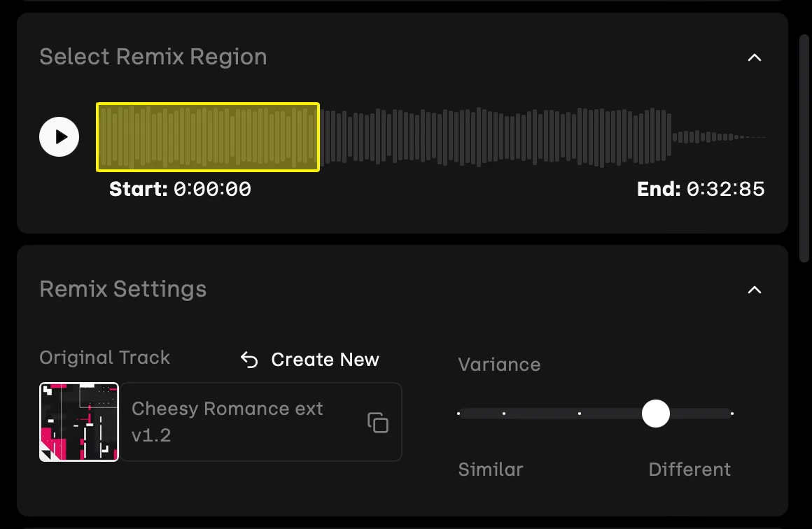The width and height of the screenshot is (812, 529).
Task: Click inside the yellow highlighted remix region
Action: pyautogui.click(x=208, y=137)
